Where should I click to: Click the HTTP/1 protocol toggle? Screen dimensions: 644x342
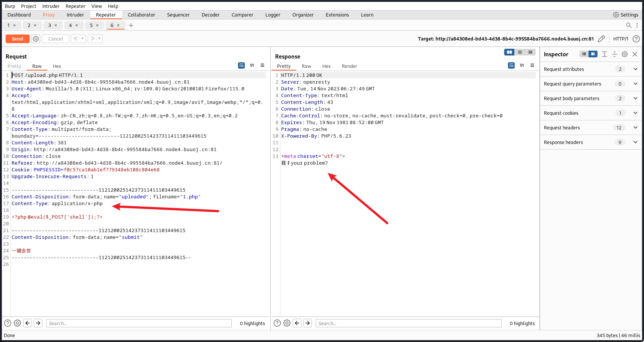621,39
